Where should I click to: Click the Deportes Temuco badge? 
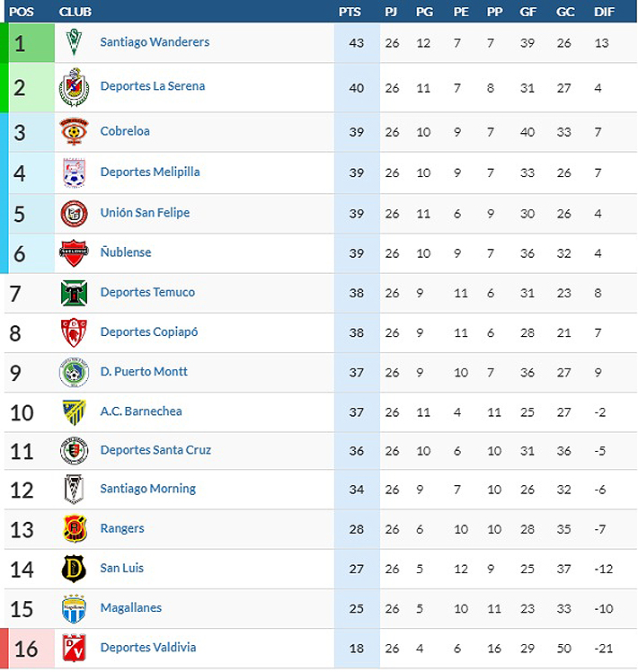click(x=74, y=293)
